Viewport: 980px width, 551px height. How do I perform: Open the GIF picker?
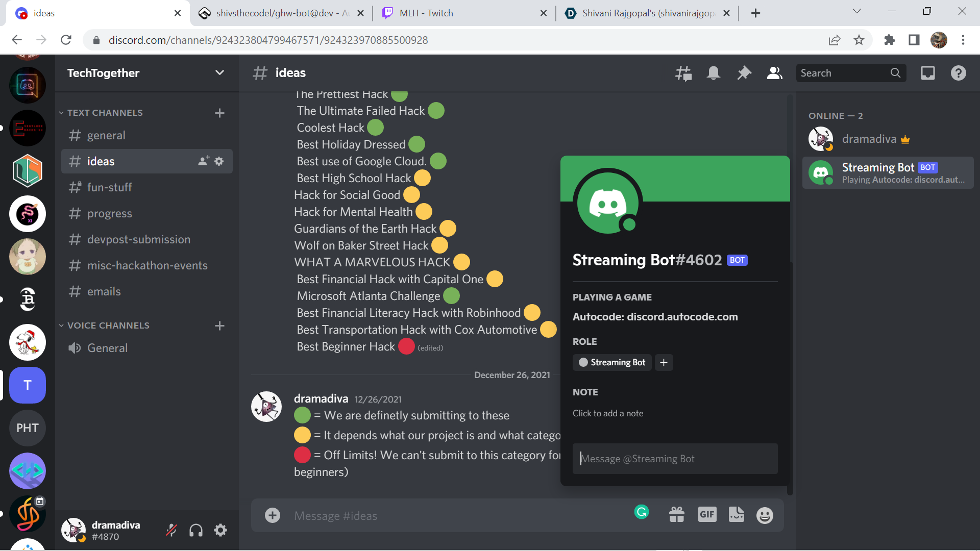point(707,515)
